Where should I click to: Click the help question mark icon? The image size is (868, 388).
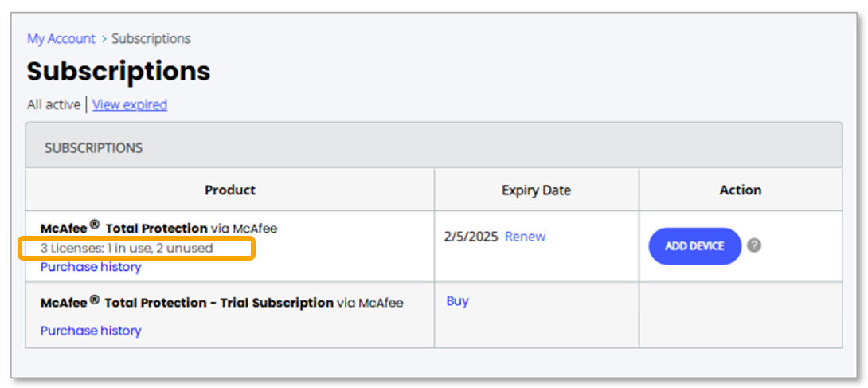[754, 245]
